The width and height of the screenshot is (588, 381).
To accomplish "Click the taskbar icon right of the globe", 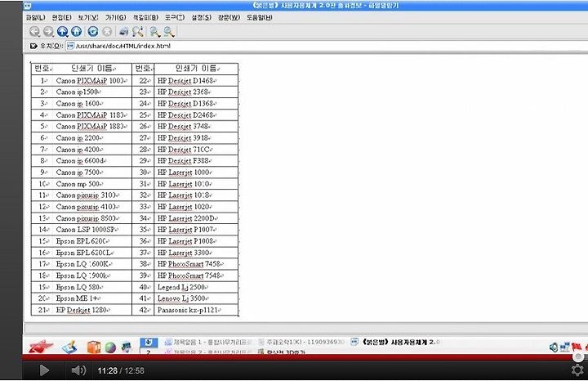I will tap(127, 347).
